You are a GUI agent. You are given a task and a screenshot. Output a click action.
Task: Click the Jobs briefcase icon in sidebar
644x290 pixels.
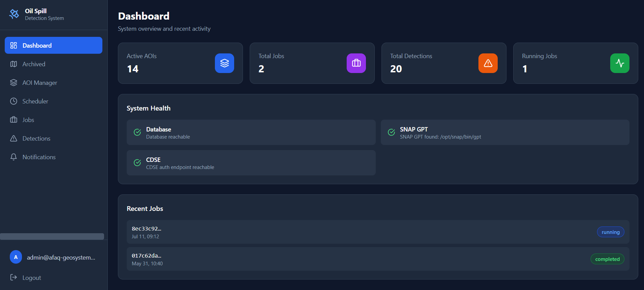coord(14,120)
